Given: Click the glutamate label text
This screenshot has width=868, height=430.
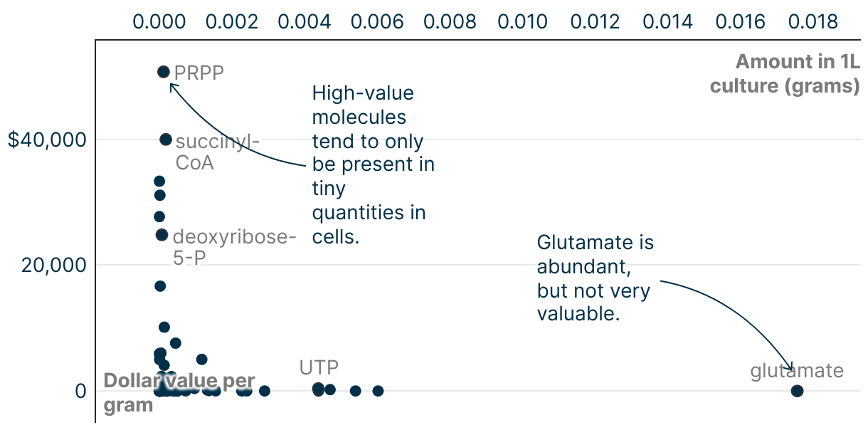Looking at the screenshot, I should pyautogui.click(x=797, y=371).
